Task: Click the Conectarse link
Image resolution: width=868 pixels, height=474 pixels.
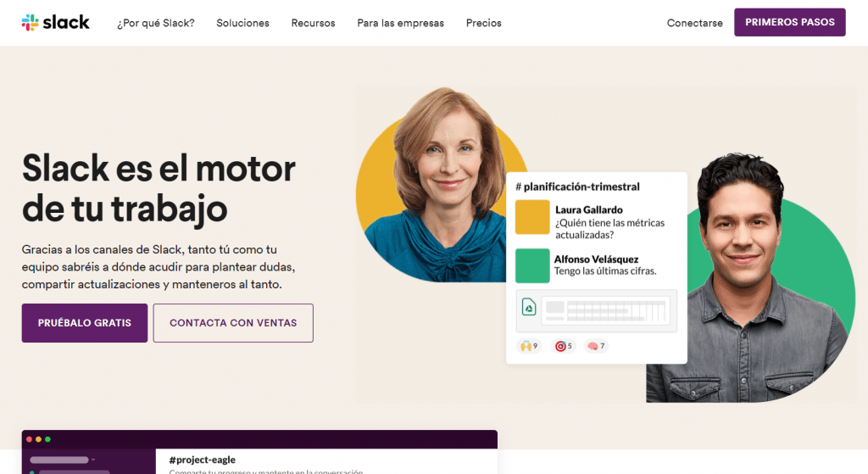Action: click(694, 23)
